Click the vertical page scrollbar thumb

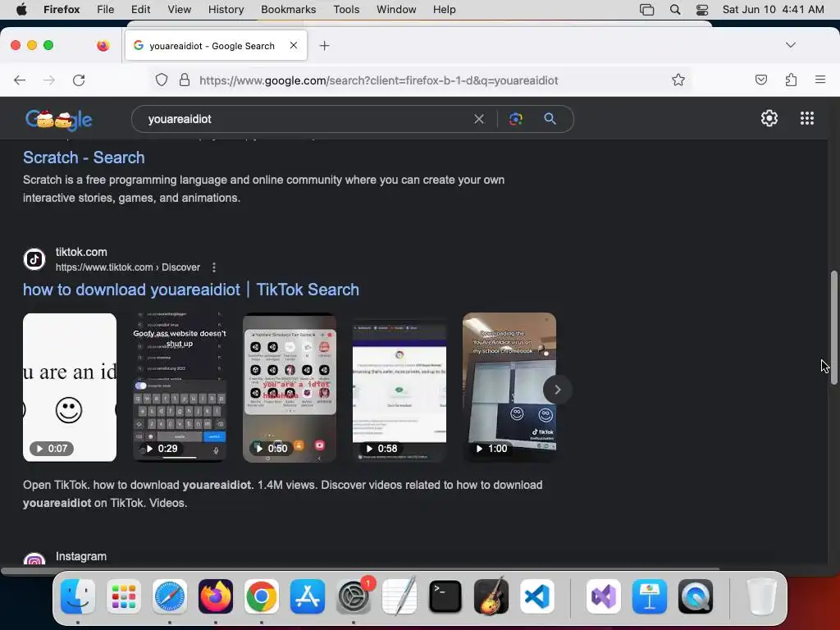[833, 328]
